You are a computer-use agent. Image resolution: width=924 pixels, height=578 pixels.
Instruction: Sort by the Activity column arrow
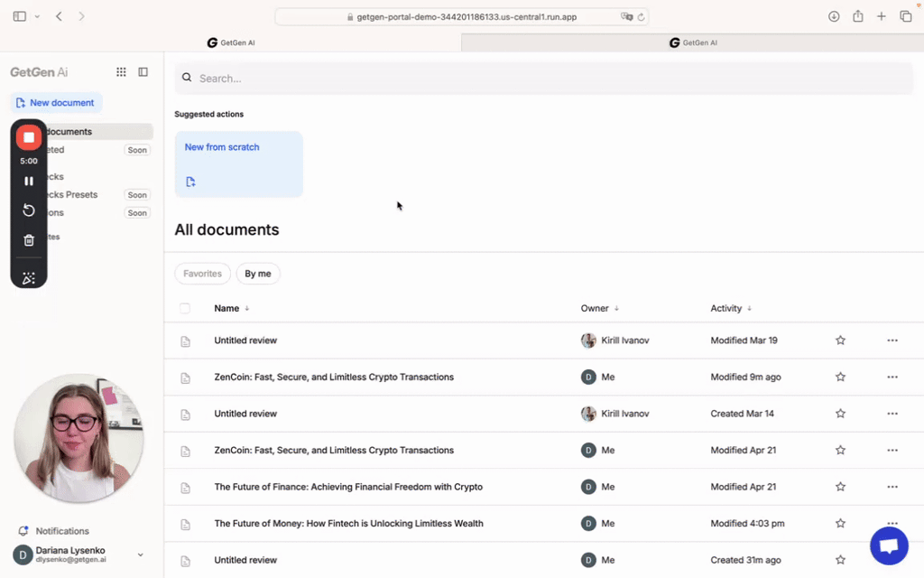click(x=749, y=309)
